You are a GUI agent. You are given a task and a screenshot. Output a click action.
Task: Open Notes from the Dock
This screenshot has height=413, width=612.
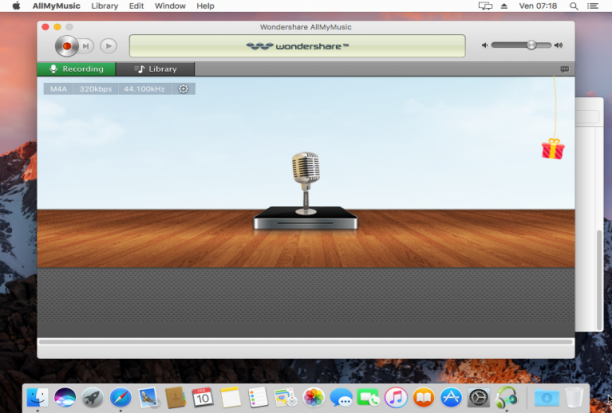[x=230, y=398]
